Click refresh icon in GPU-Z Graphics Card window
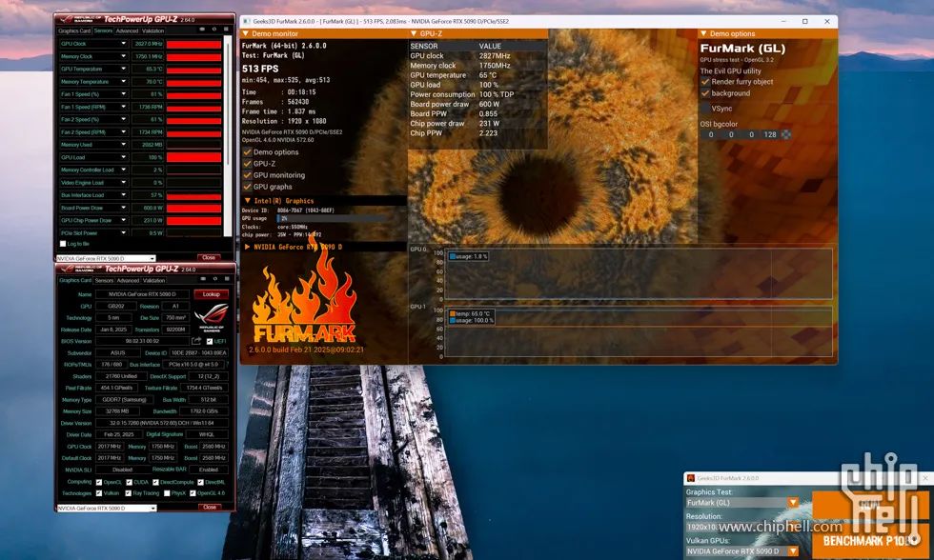 pos(214,279)
